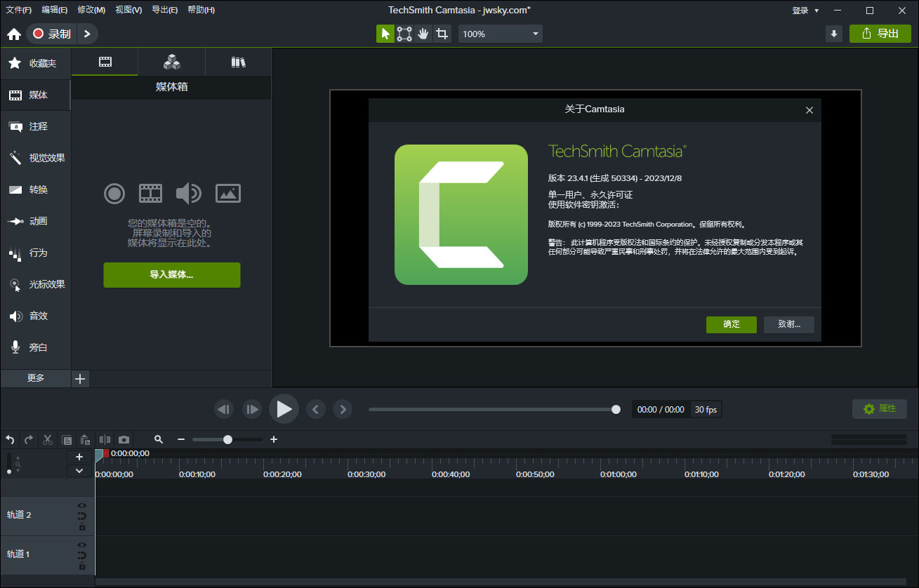Toggle the lock on 轨道 1

pos(82,566)
